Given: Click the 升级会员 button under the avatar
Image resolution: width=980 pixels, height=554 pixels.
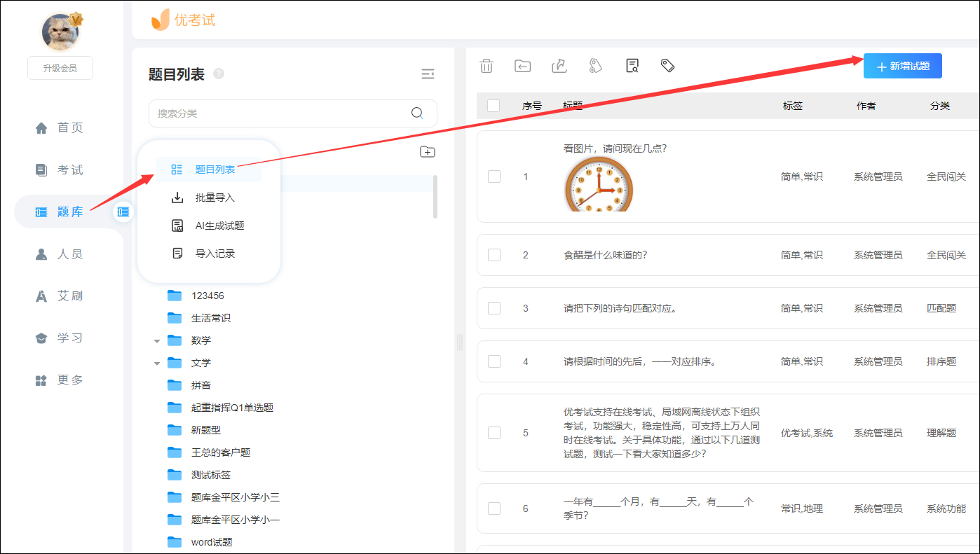Looking at the screenshot, I should click(60, 67).
